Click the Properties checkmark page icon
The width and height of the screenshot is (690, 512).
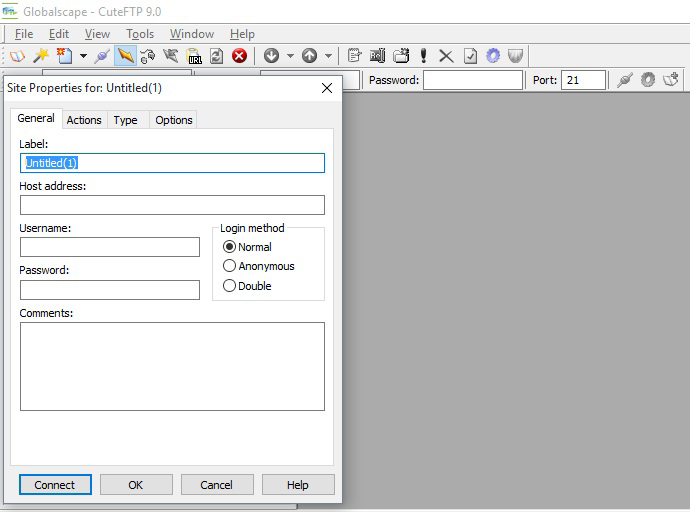(x=470, y=56)
